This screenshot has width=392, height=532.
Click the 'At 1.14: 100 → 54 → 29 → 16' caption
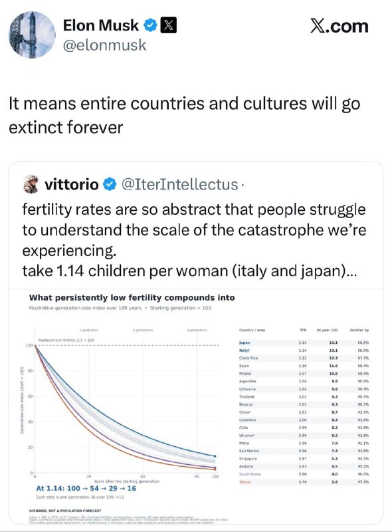coord(86,488)
